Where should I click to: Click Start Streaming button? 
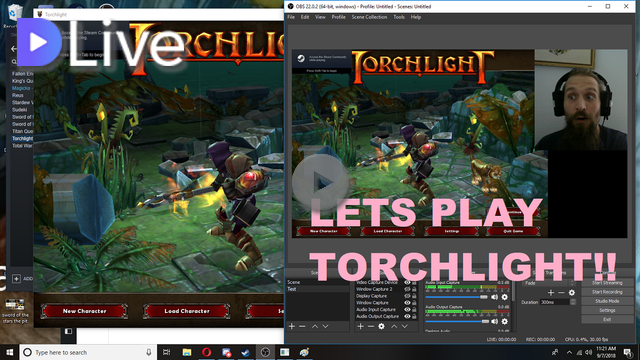[607, 282]
